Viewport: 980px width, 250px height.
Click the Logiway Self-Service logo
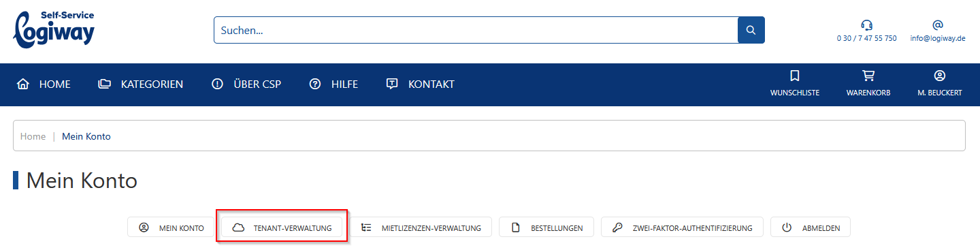[x=54, y=29]
